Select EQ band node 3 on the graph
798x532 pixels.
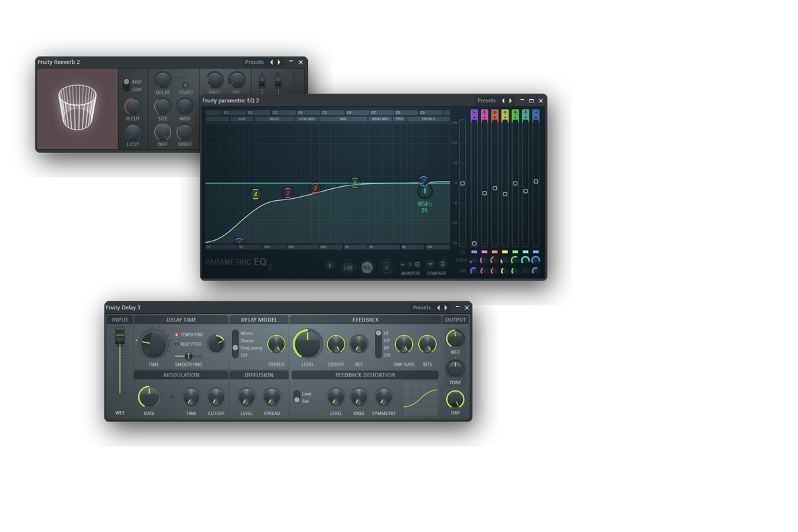pyautogui.click(x=315, y=189)
